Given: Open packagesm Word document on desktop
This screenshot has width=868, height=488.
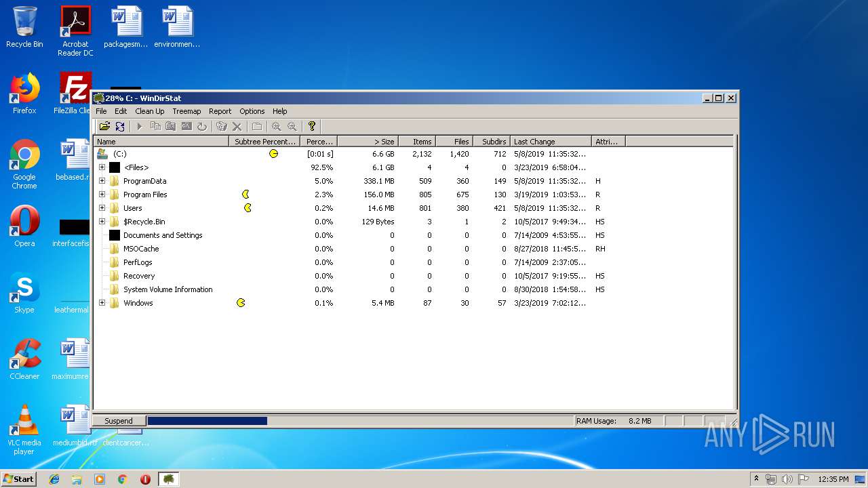Looking at the screenshot, I should pos(126,27).
